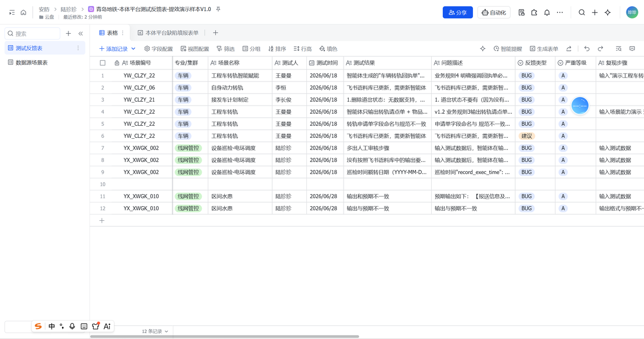Click the 自动化 button
This screenshot has height=339, width=644.
(494, 13)
